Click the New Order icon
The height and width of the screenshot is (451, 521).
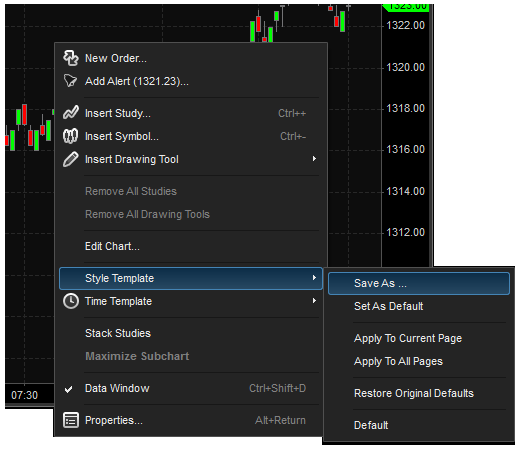pos(71,58)
